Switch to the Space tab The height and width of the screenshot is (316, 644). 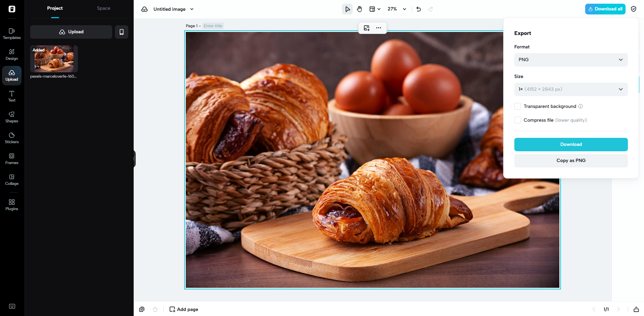click(x=103, y=8)
